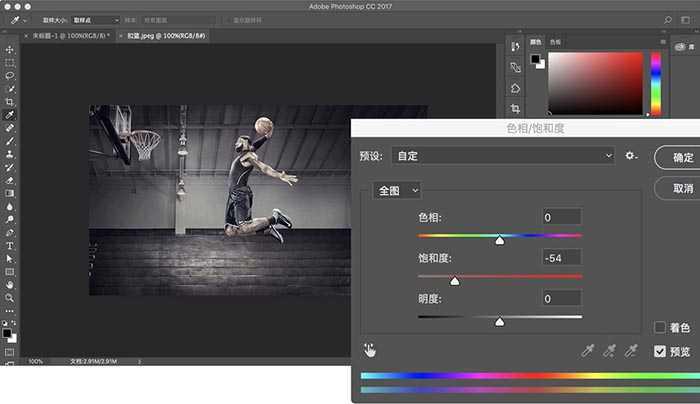Screen dimensions: 700x404
Task: Select the Lasso tool
Action: point(10,75)
